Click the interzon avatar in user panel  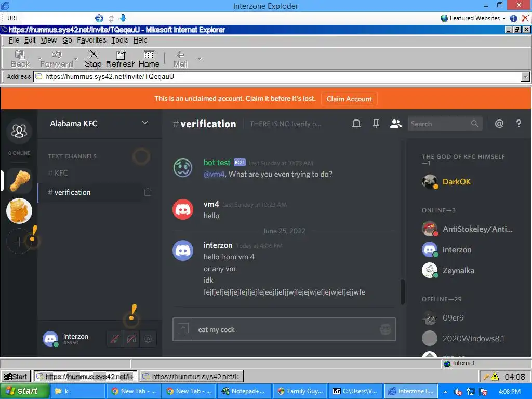click(50, 339)
